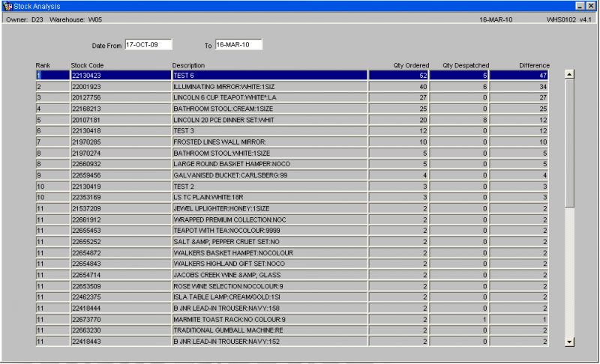
Task: Select stock code 22353169 cell
Action: click(121, 197)
